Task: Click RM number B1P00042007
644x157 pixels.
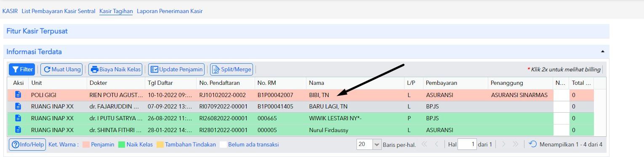Action: click(275, 95)
